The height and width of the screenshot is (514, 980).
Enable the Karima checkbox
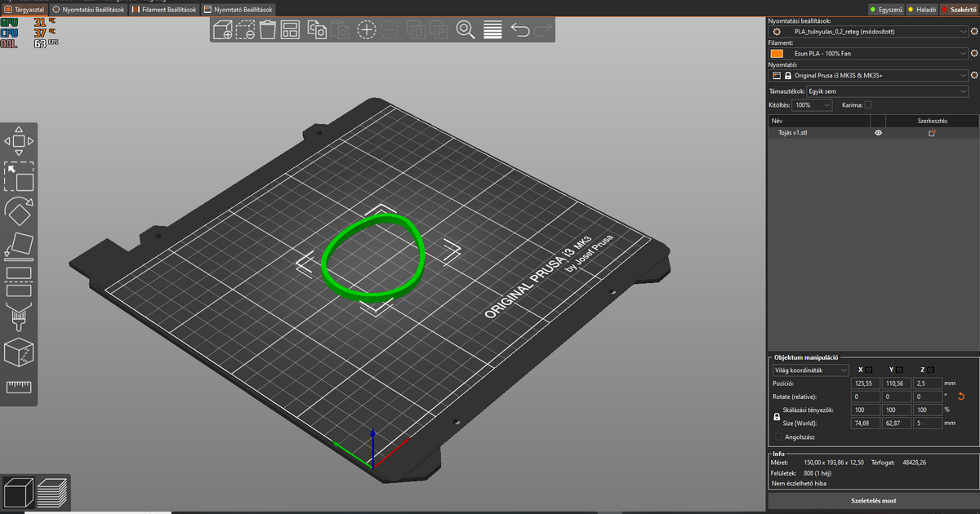pos(869,104)
